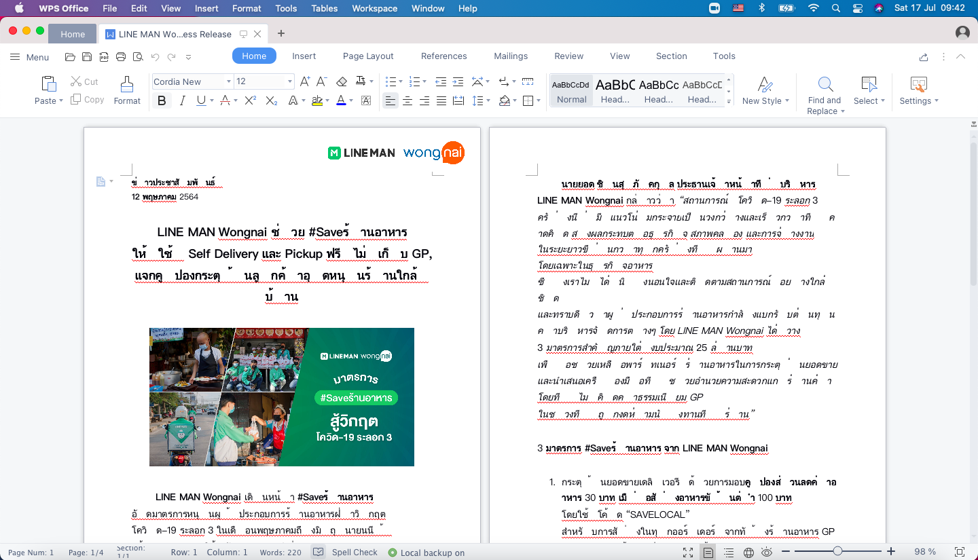978x560 pixels.
Task: Click the Local backup on status indicator
Action: tap(427, 553)
